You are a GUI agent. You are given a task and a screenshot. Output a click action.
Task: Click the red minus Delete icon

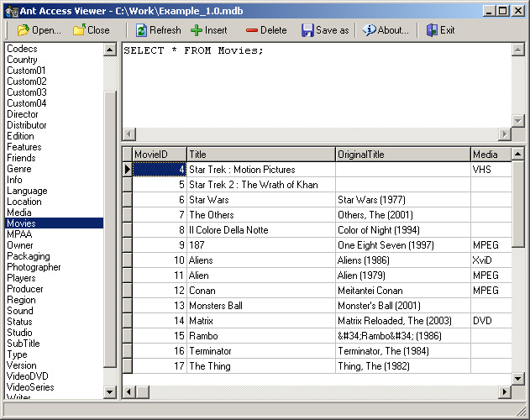252,30
